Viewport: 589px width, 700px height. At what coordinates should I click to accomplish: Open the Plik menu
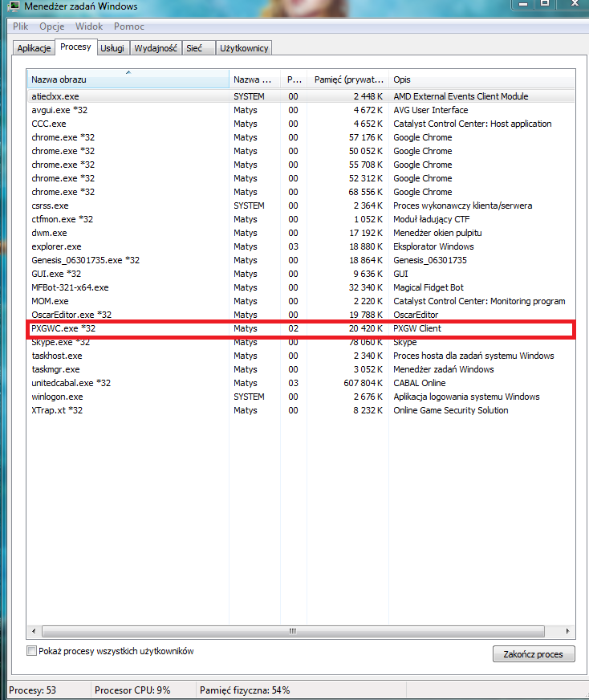(21, 26)
